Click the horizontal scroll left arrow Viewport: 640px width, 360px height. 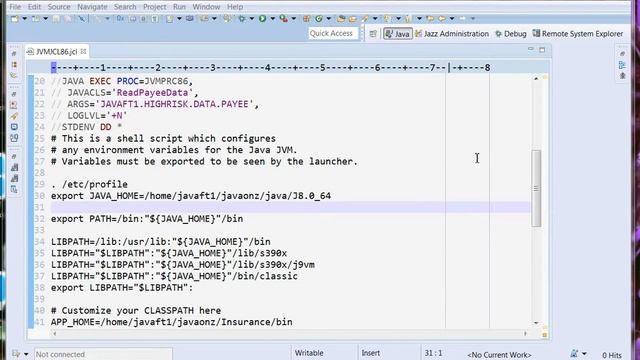[54, 333]
